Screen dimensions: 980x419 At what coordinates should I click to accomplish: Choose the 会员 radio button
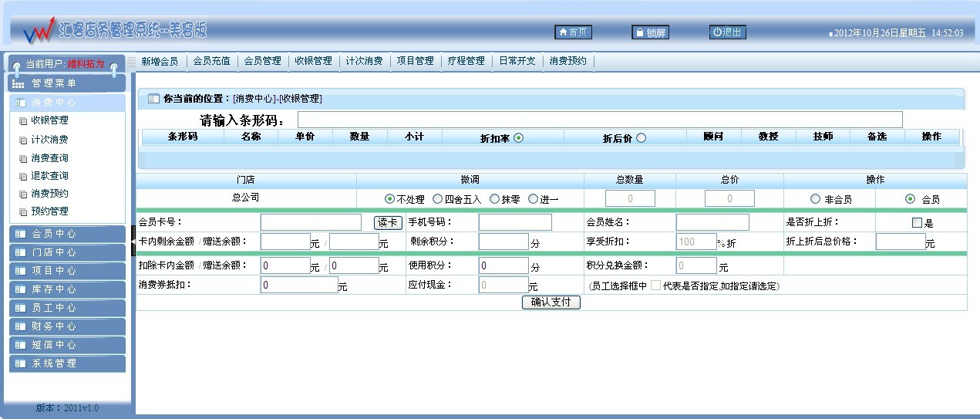[911, 199]
